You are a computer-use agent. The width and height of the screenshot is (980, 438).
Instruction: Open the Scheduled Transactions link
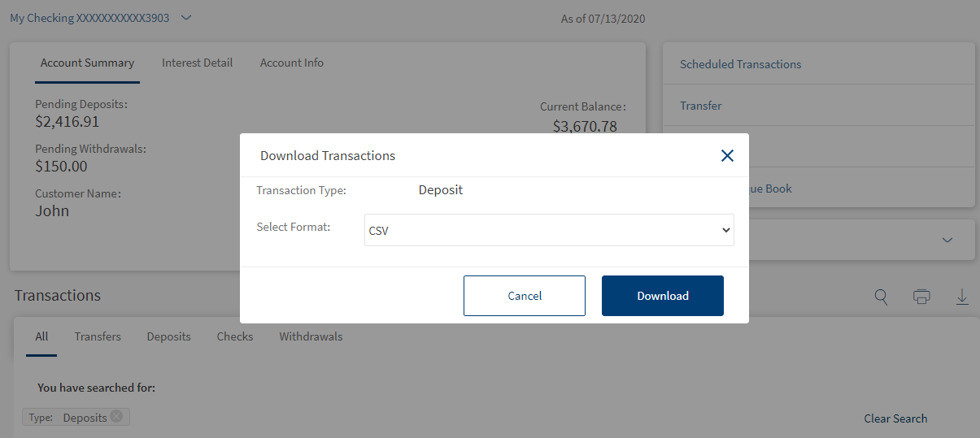pyautogui.click(x=740, y=64)
